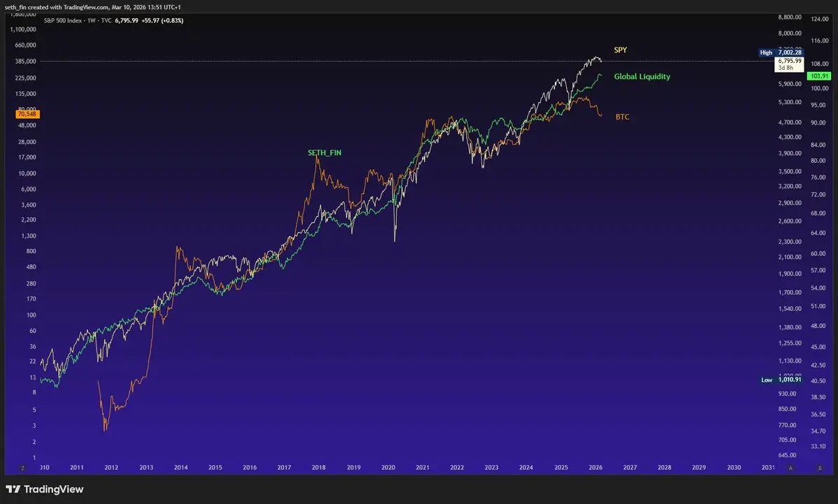Click 33.10 on the far-right scale

point(818,446)
